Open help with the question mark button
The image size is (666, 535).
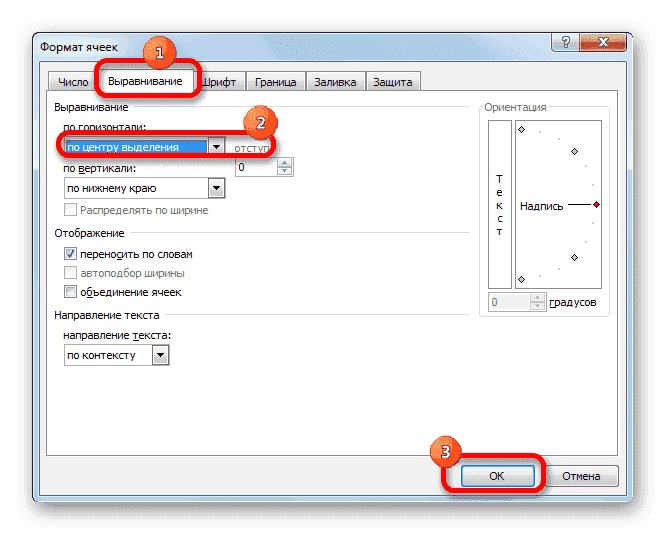click(x=566, y=42)
